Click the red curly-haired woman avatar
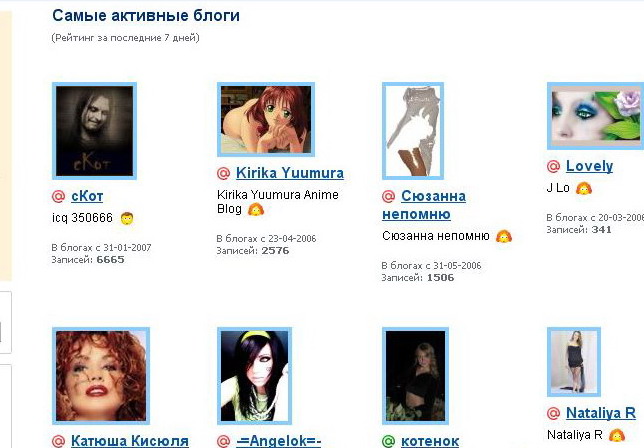644x448 pixels. 101,376
